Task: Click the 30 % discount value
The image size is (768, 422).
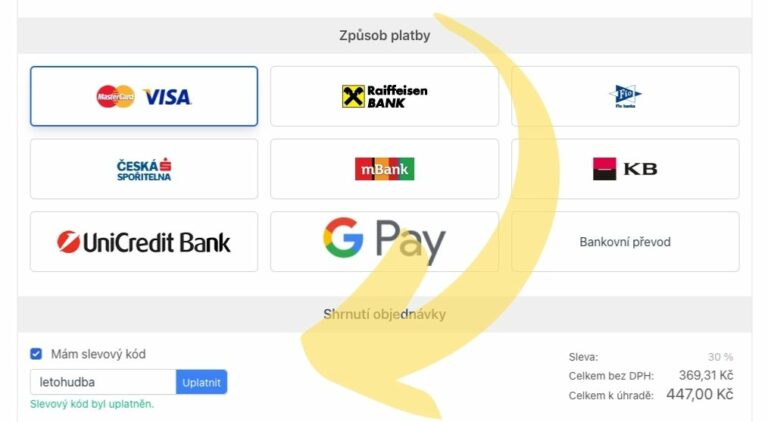Action: [x=720, y=357]
